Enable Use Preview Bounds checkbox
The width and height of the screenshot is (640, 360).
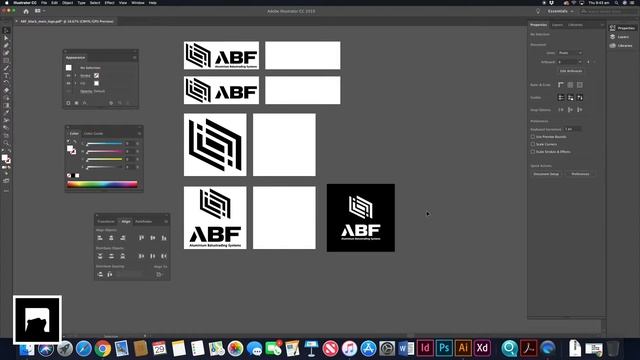533,137
